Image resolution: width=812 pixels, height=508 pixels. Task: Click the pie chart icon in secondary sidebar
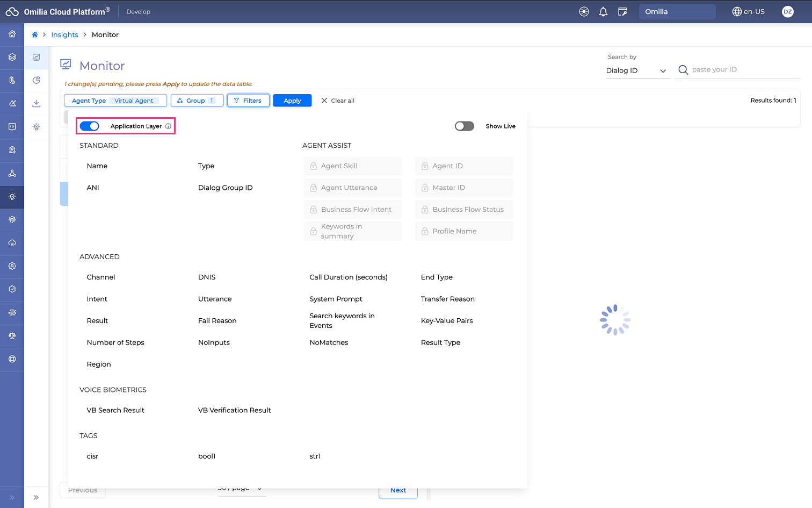click(37, 80)
